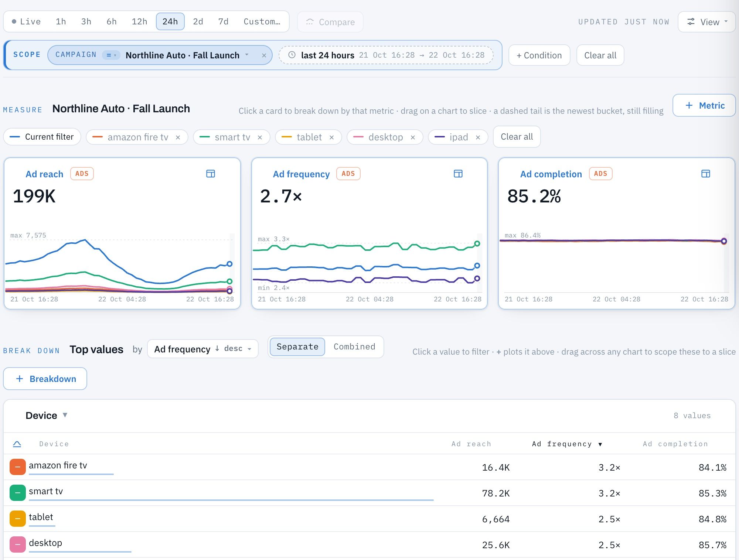Clear all plotted series chips
This screenshot has width=739, height=560.
click(517, 137)
